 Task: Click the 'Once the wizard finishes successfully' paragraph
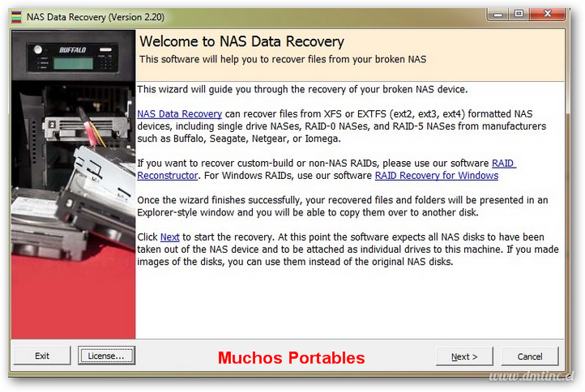343,207
